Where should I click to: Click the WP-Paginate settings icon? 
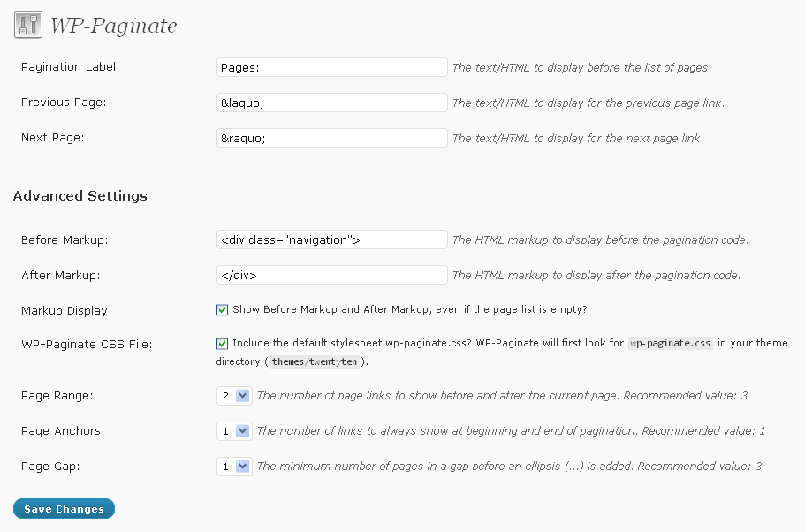27,25
